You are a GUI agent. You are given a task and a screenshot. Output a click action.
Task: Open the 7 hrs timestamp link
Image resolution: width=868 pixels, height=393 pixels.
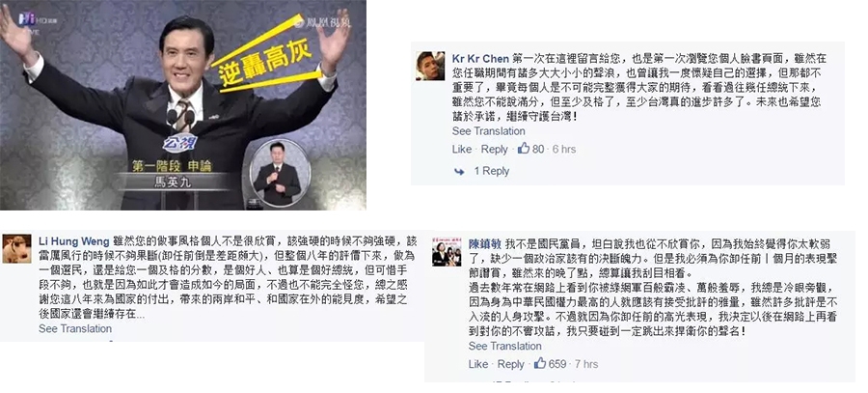(586, 364)
